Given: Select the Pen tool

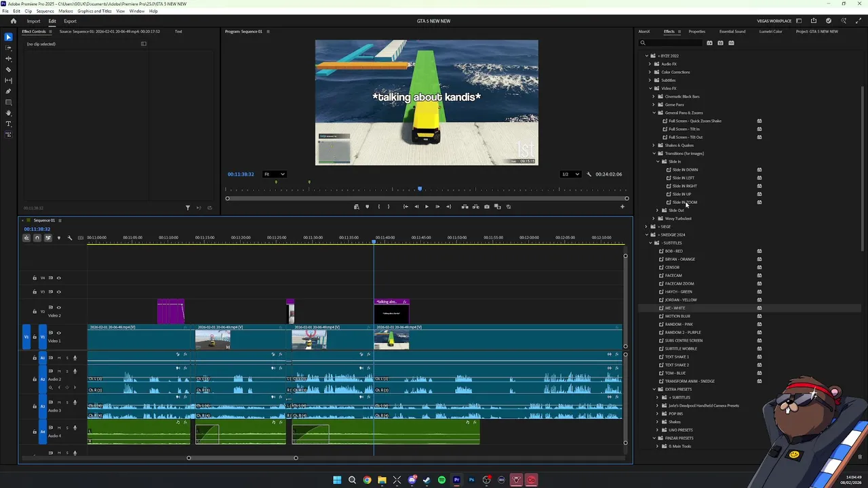Looking at the screenshot, I should (x=8, y=91).
